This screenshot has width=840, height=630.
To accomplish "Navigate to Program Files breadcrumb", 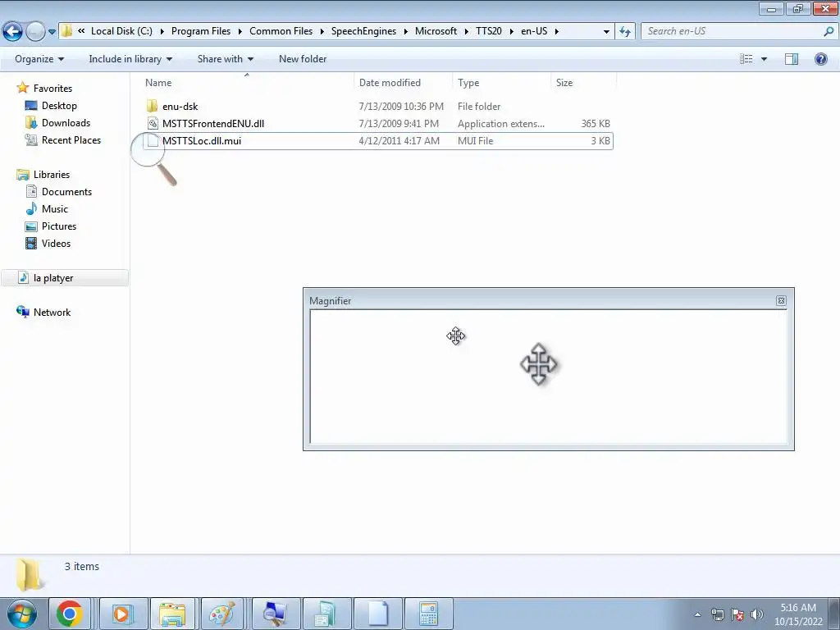I will (x=201, y=31).
